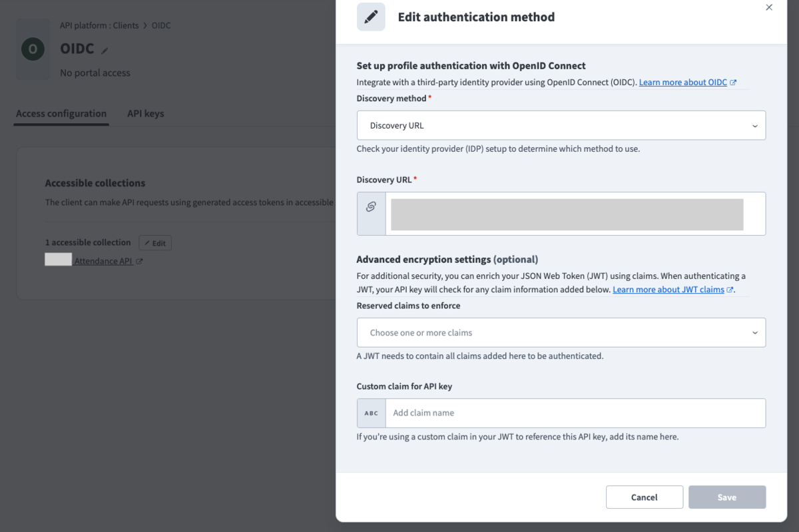
Task: Expand the Reserved claims to enforce dropdown
Action: tap(561, 332)
